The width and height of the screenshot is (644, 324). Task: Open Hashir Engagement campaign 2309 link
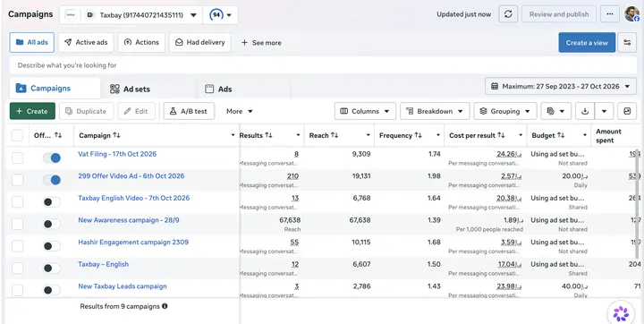133,243
